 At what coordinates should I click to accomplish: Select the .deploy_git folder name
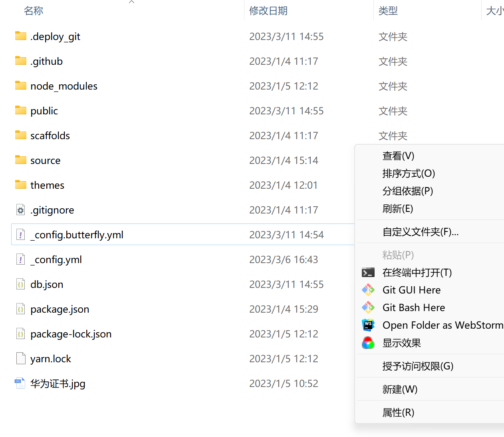(55, 37)
